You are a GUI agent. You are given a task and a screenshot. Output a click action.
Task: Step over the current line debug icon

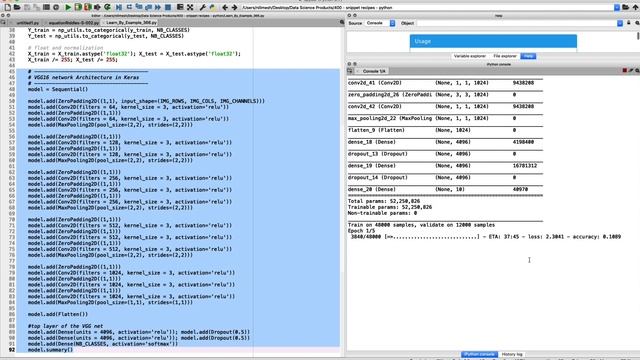pos(129,7)
